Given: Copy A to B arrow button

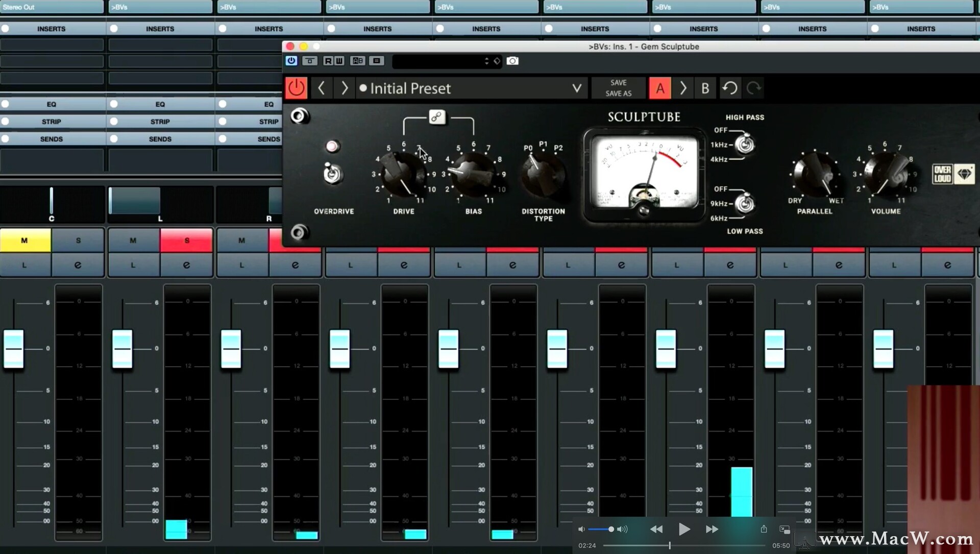Looking at the screenshot, I should (683, 88).
